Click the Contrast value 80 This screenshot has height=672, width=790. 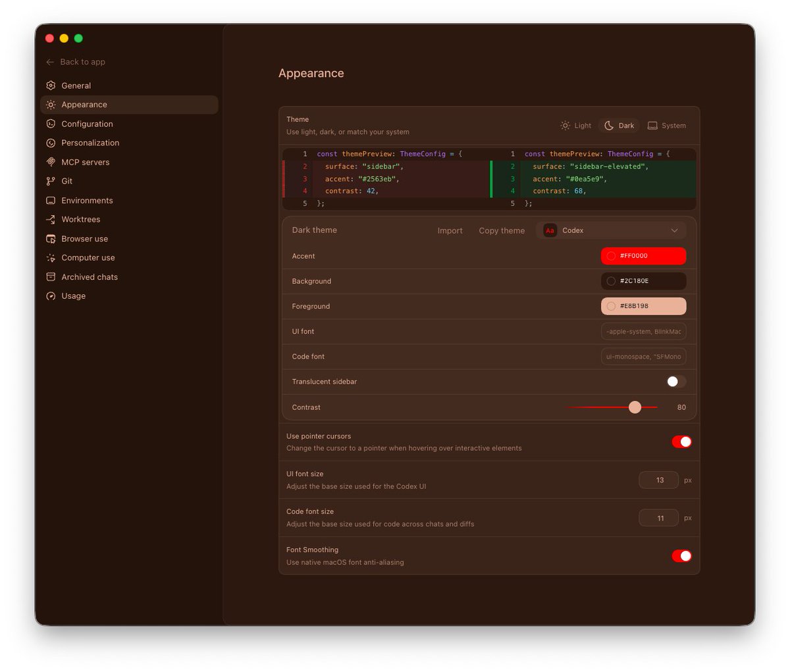681,407
